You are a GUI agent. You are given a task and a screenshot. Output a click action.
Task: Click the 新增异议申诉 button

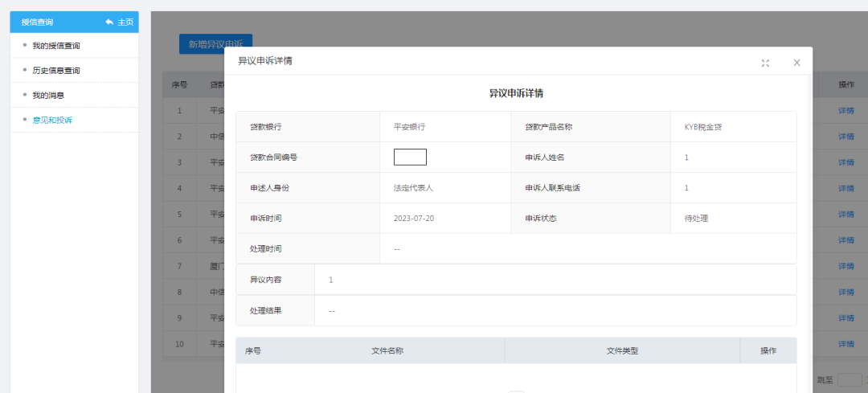click(215, 44)
